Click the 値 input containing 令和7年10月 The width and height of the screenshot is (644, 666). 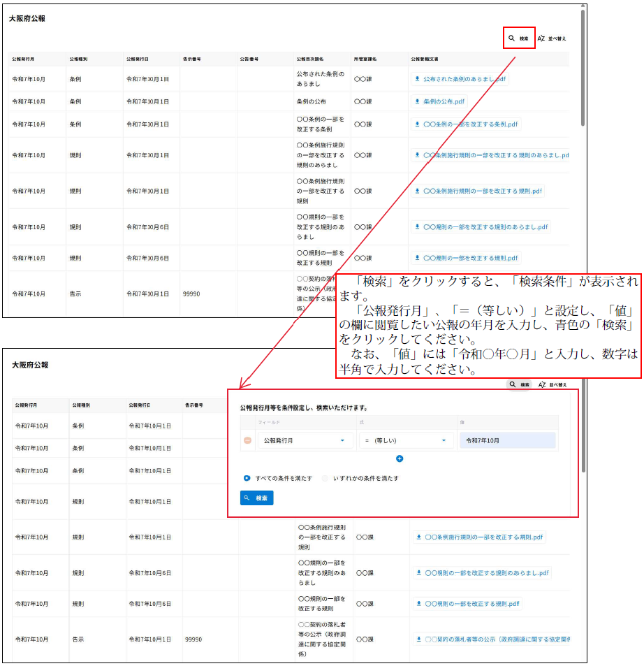click(x=510, y=440)
